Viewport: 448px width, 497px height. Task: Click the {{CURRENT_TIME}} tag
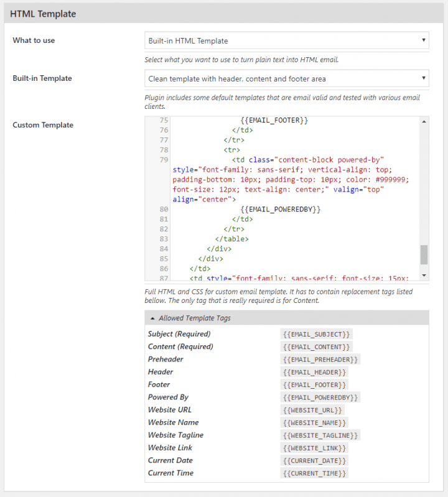click(x=314, y=473)
